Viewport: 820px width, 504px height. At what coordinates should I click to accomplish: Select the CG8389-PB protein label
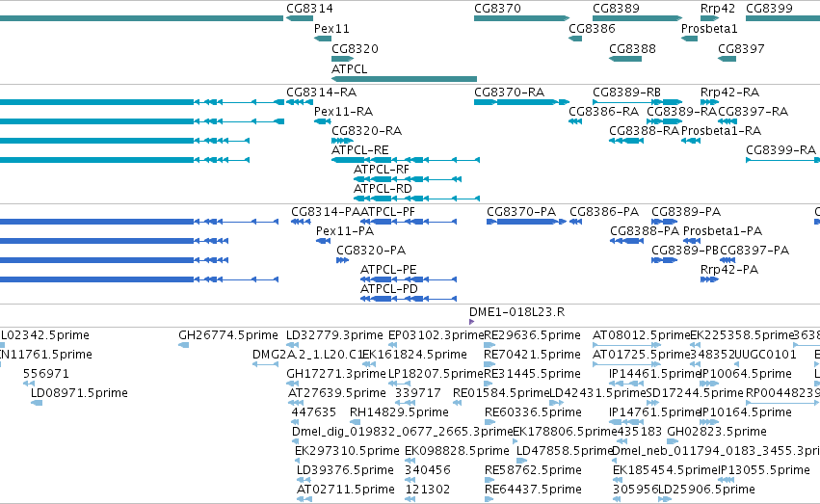686,251
